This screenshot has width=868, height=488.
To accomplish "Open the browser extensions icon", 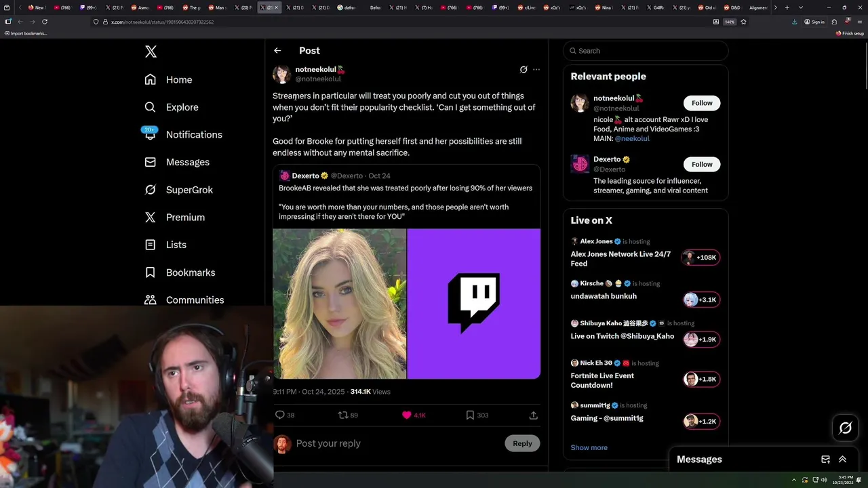I will 834,22.
